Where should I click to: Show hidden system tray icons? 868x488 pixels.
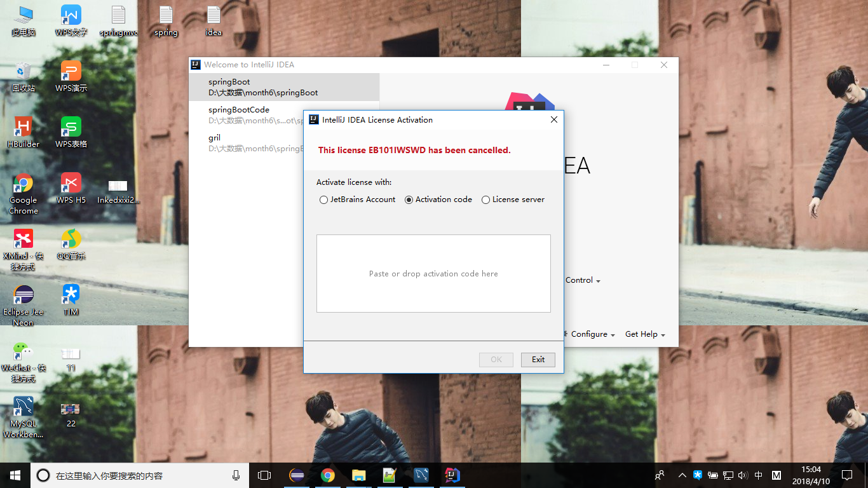coord(682,475)
